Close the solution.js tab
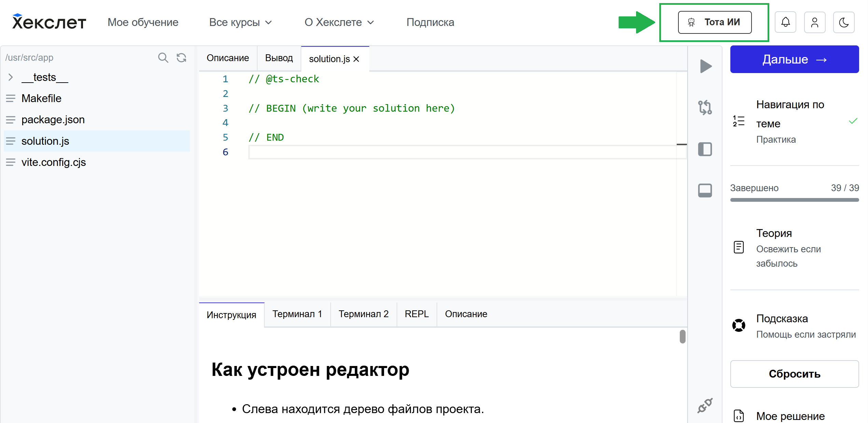 click(x=356, y=59)
